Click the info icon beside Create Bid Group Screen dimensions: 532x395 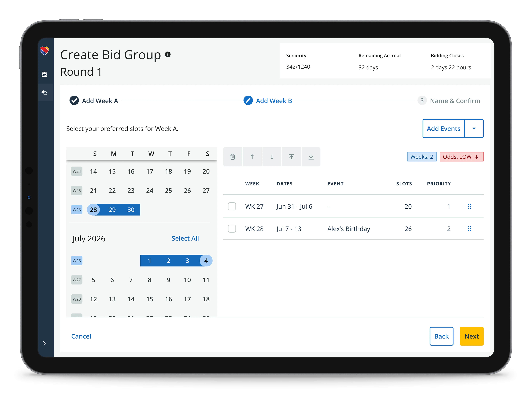pos(168,55)
